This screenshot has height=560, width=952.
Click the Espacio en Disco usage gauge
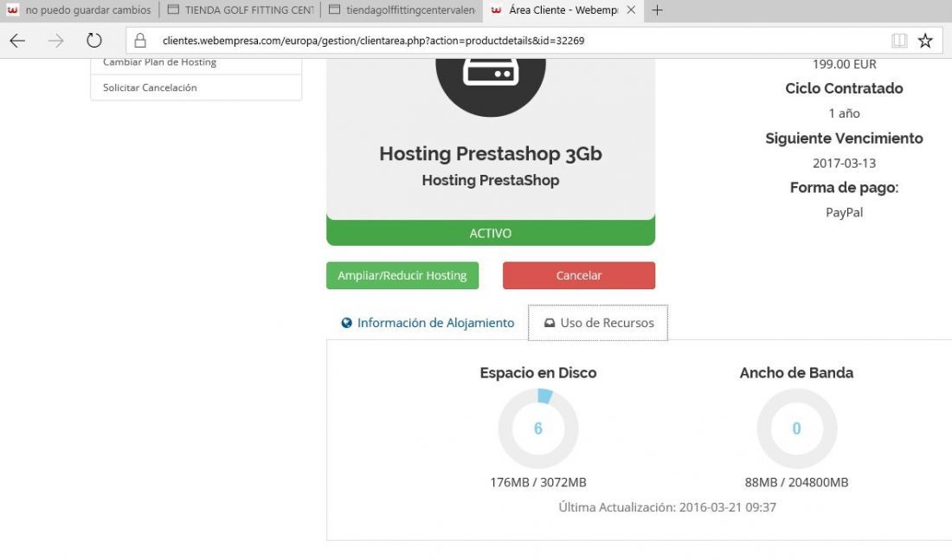[538, 428]
